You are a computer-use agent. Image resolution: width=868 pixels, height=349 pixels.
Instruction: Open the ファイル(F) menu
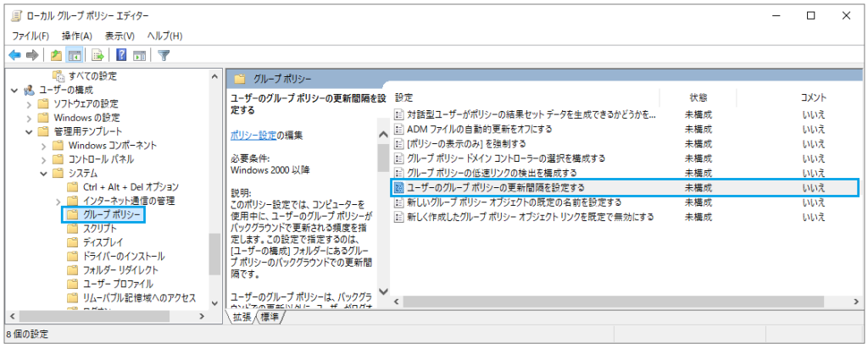pos(31,36)
